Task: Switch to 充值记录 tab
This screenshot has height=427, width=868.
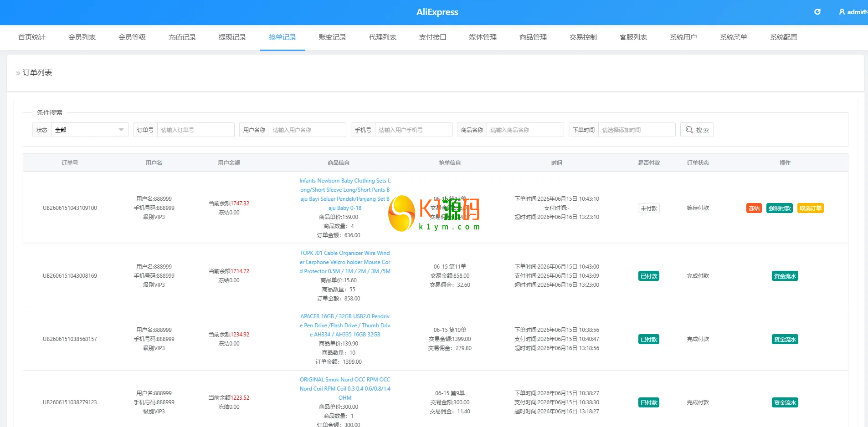Action: tap(182, 37)
